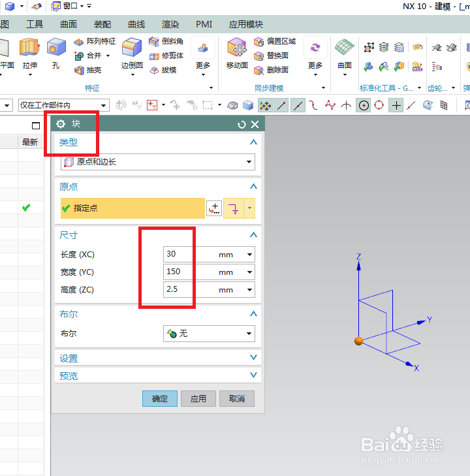Click the gear icon in block dialog title
This screenshot has height=476, width=470.
tap(61, 124)
